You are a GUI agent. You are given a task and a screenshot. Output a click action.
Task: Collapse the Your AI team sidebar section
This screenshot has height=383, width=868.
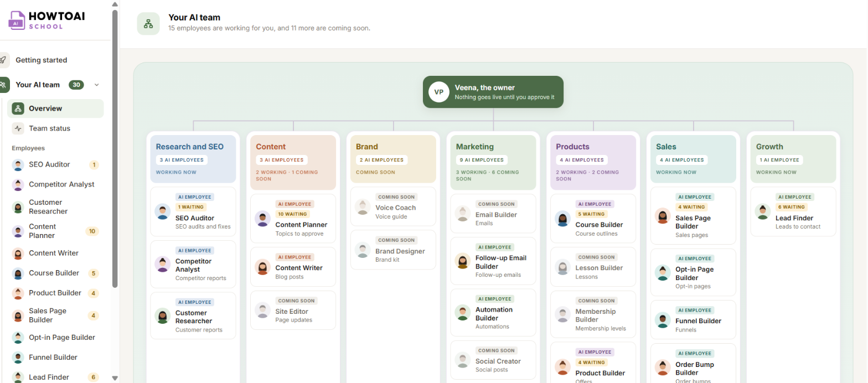point(97,85)
